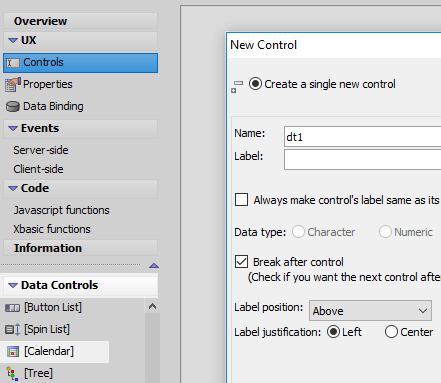The image size is (441, 383).
Task: Open Data Binding in the UX list
Action: click(53, 106)
